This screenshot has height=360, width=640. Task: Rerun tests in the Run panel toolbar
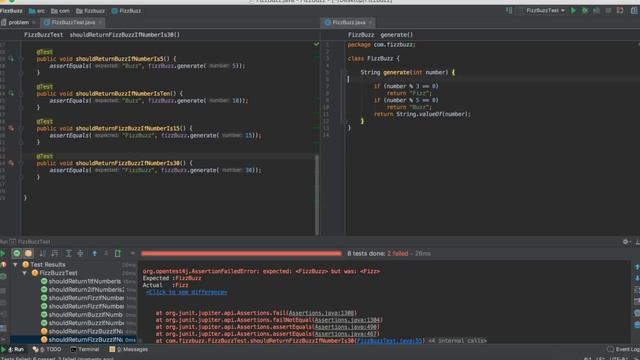(3, 253)
